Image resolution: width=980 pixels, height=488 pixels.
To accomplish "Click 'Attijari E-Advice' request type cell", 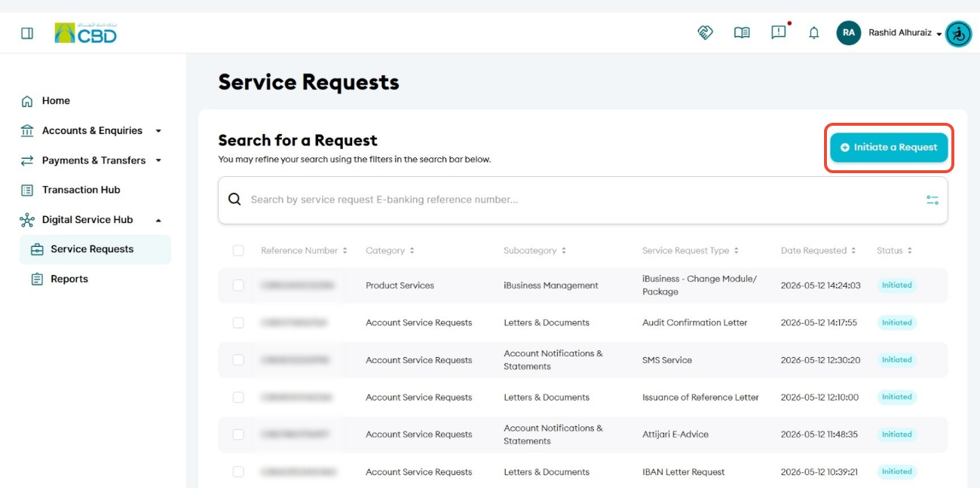I will (x=675, y=435).
